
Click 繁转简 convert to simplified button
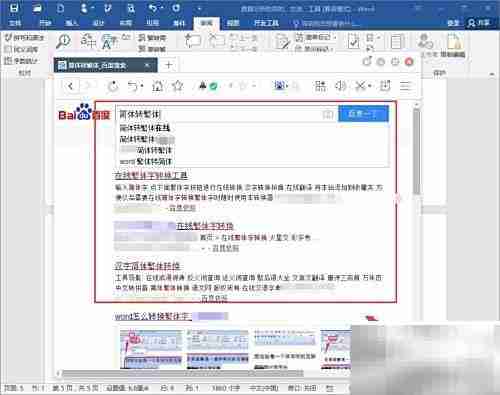pos(152,38)
